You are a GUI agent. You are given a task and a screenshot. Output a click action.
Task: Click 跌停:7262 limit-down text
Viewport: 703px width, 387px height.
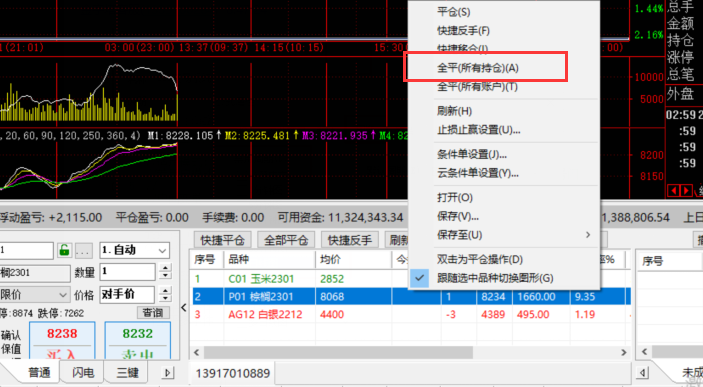coord(61,313)
